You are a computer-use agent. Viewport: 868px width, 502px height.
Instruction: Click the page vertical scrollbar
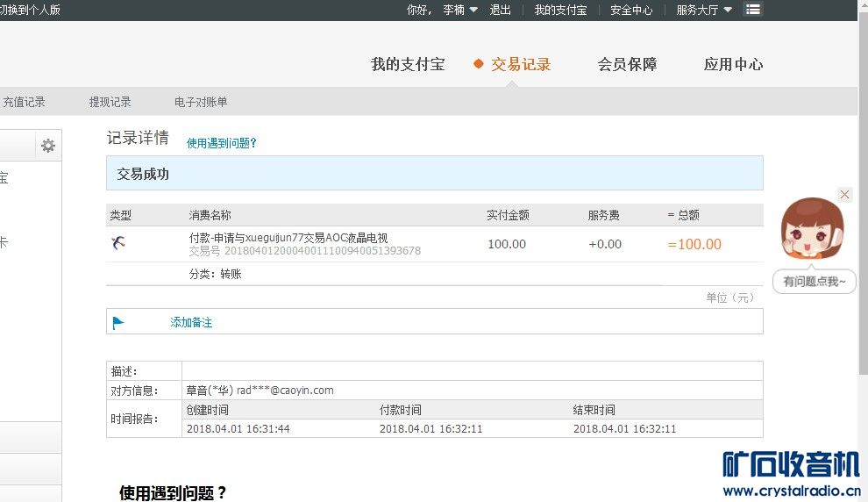click(x=863, y=194)
